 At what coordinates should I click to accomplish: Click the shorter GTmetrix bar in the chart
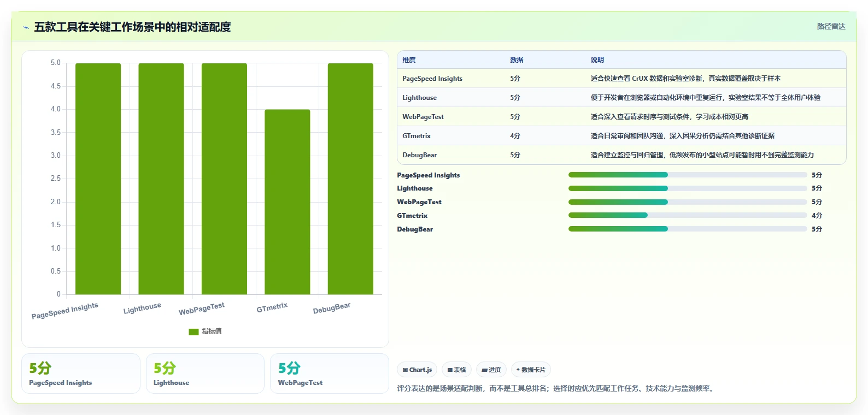(x=288, y=202)
